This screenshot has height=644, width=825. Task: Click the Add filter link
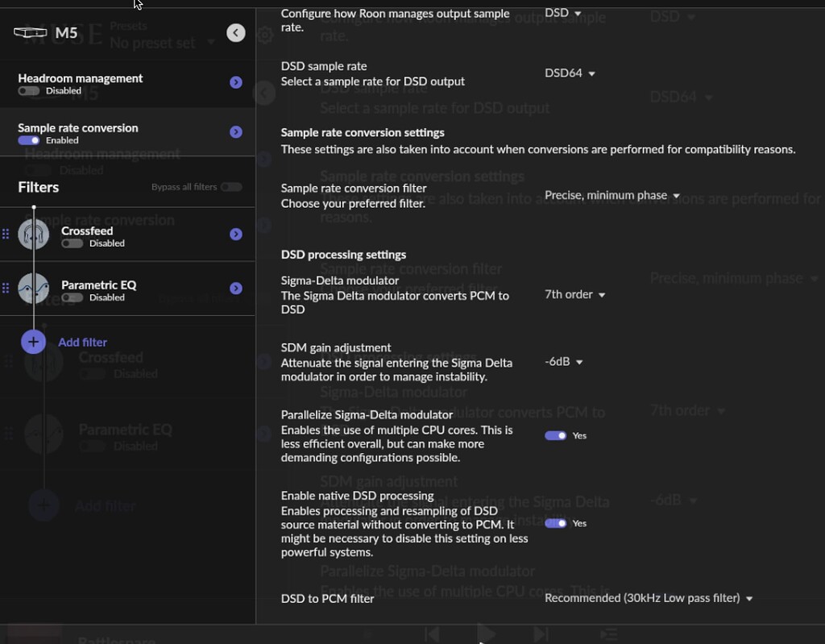click(x=82, y=342)
